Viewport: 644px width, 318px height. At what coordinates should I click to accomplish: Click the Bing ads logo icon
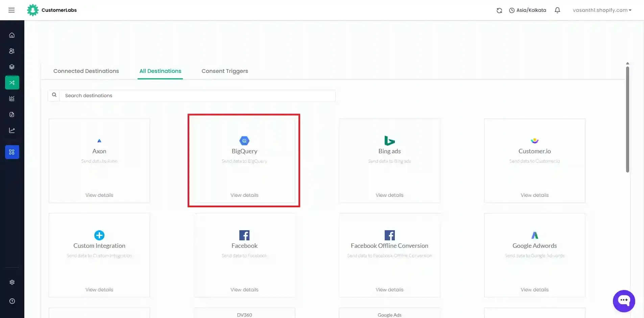389,140
